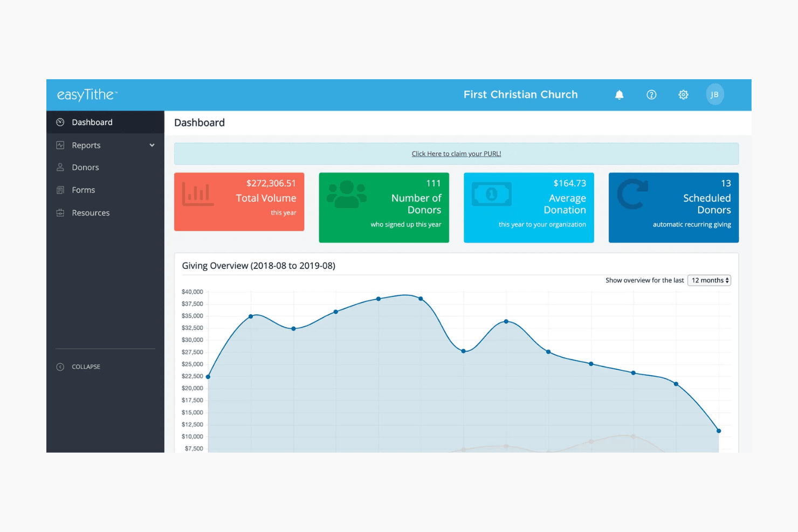Click the collapse arrow icon in sidebar
The image size is (798, 532).
point(60,367)
